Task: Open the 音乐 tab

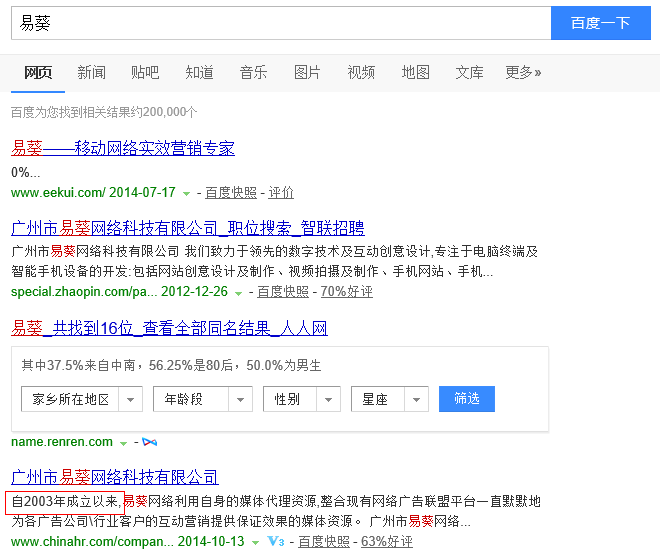Action: tap(253, 73)
